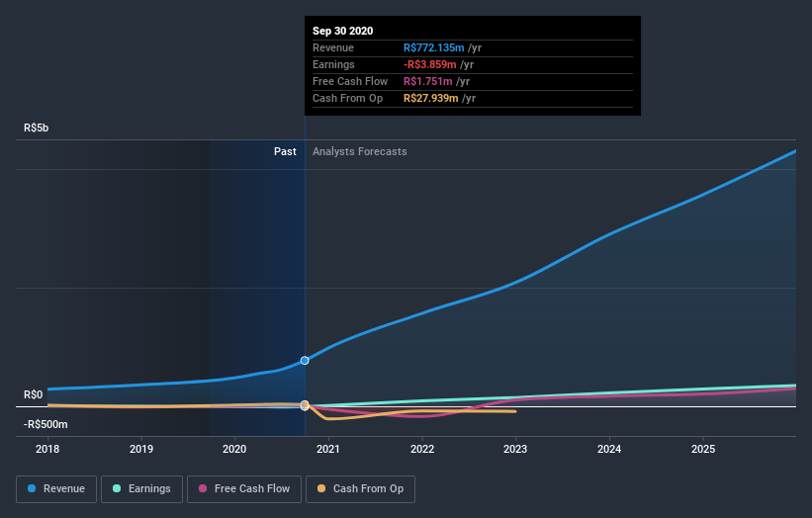
Task: Click the Revenue data point marker on the blue line
Action: (x=305, y=360)
